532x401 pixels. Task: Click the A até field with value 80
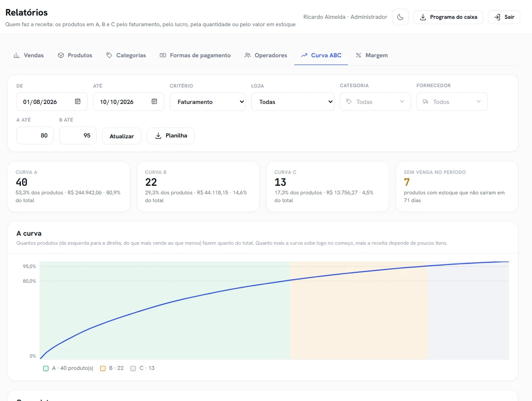point(35,135)
